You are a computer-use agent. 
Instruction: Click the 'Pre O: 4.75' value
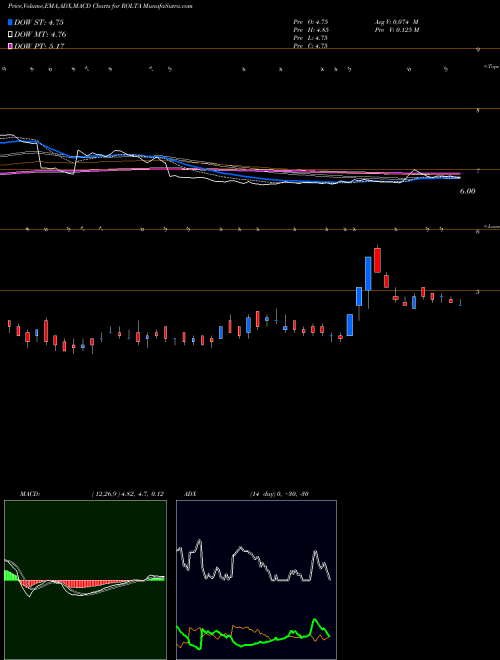point(311,21)
